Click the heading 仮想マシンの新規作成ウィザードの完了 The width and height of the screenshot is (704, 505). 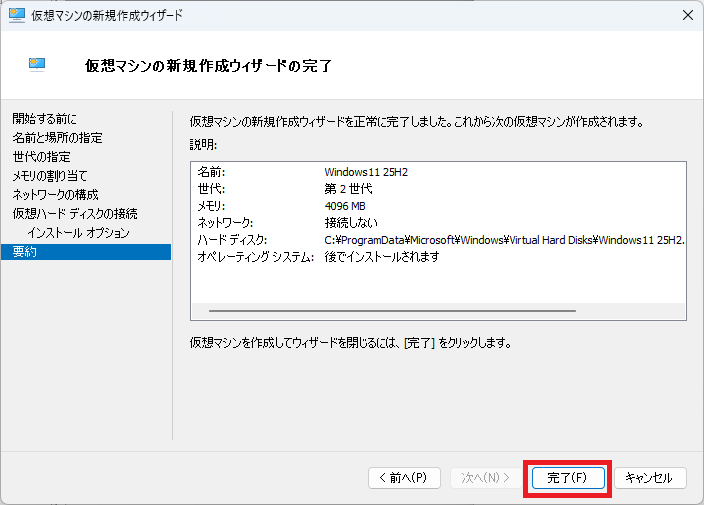[208, 66]
